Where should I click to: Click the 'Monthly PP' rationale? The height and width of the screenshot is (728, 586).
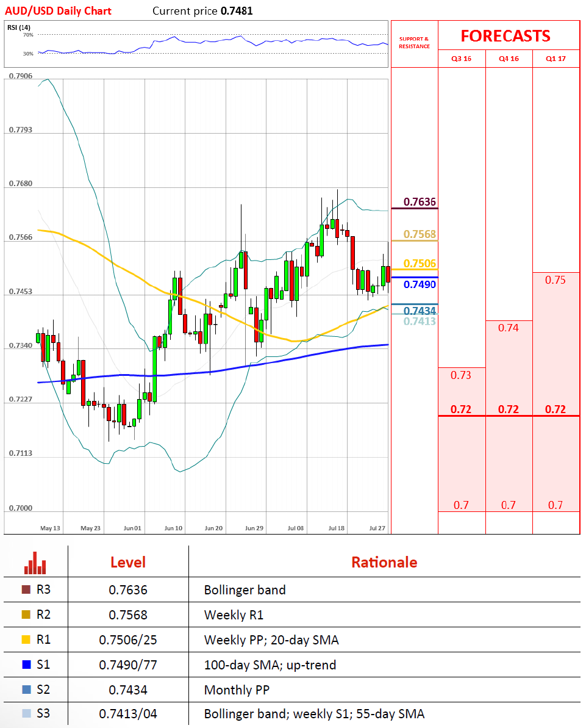tap(237, 690)
